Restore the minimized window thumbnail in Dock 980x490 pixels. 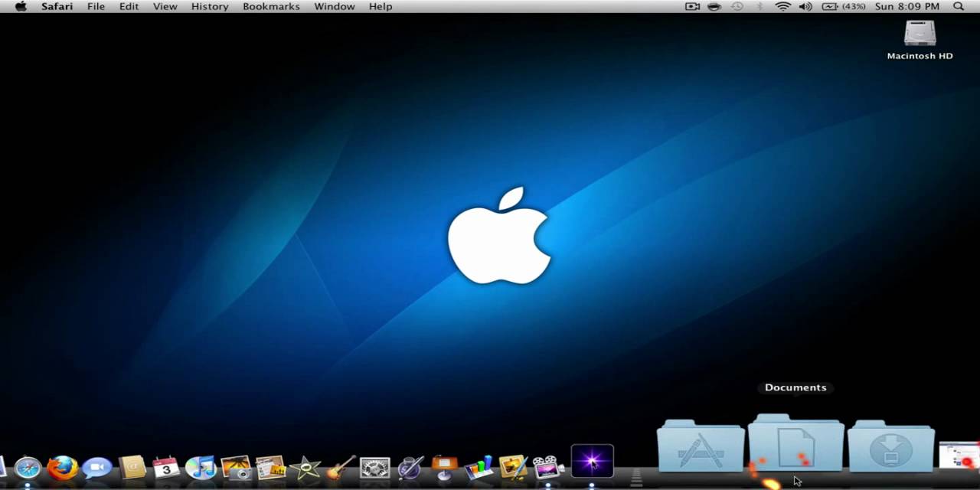(x=959, y=455)
